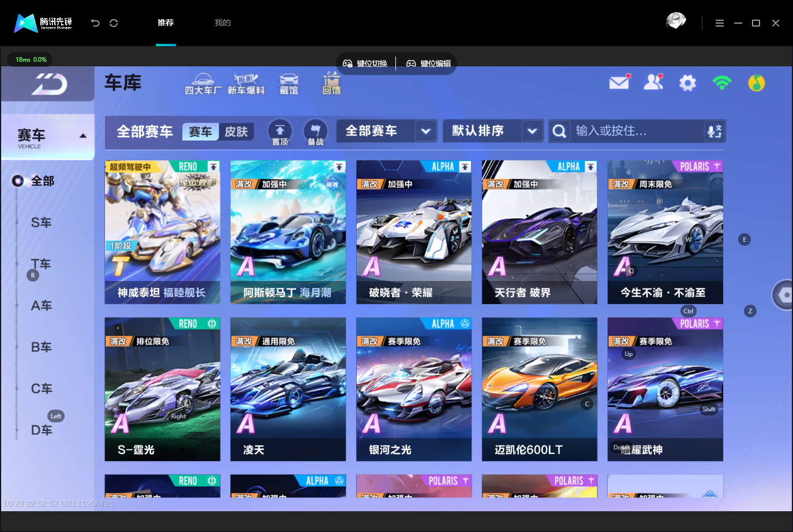This screenshot has width=793, height=532.
Task: Click the search input field
Action: pyautogui.click(x=637, y=132)
